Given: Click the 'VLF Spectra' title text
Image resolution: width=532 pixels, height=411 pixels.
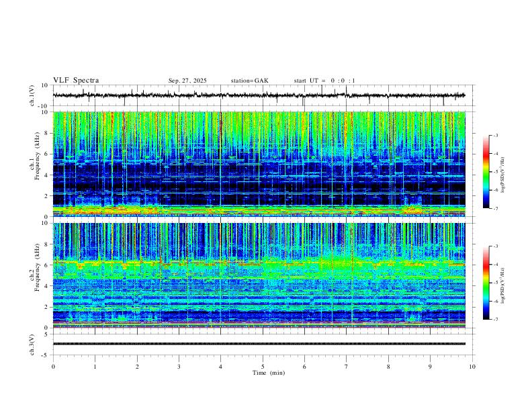Looking at the screenshot, I should pyautogui.click(x=76, y=81).
